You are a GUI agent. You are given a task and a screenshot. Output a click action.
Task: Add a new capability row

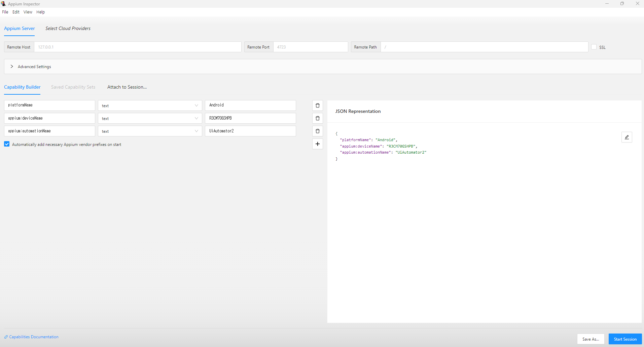point(317,144)
